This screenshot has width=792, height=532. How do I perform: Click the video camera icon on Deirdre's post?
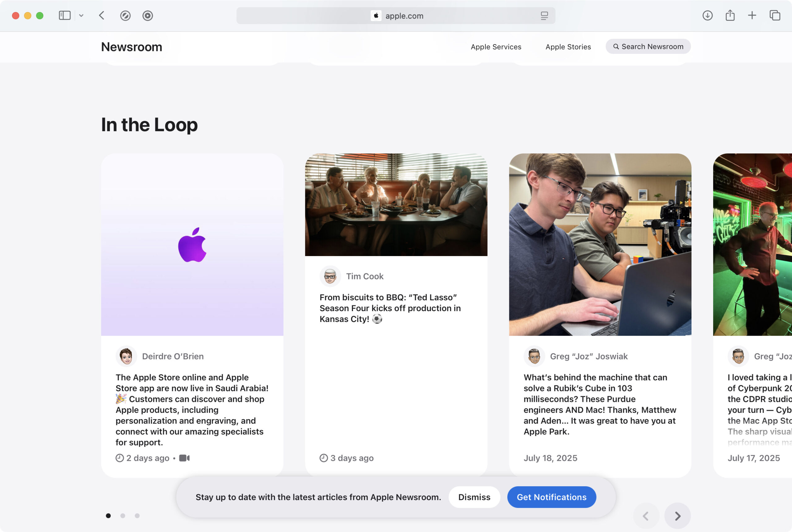[184, 458]
